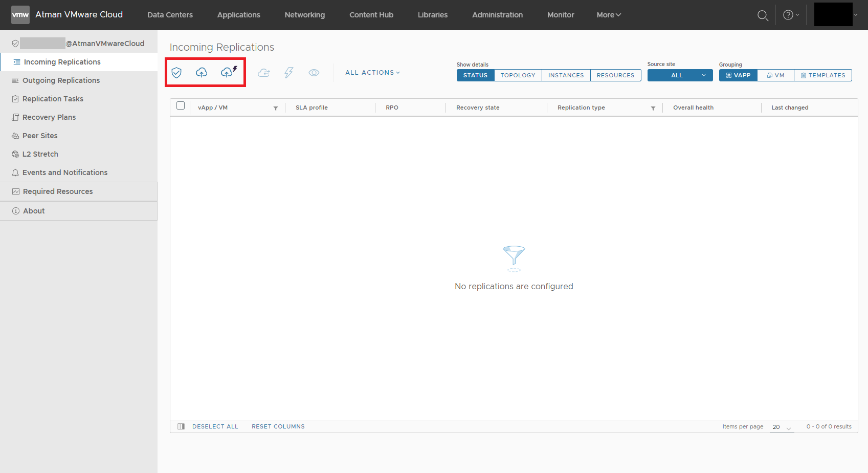Click the RESET COLUMNS button
This screenshot has width=868, height=473.
[278, 426]
